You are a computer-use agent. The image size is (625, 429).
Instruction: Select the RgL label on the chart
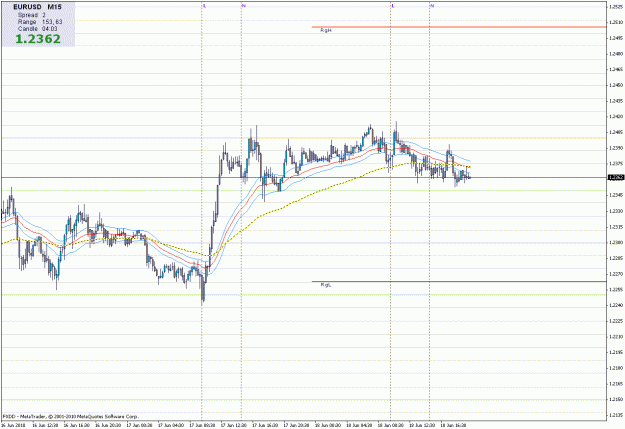click(x=326, y=285)
